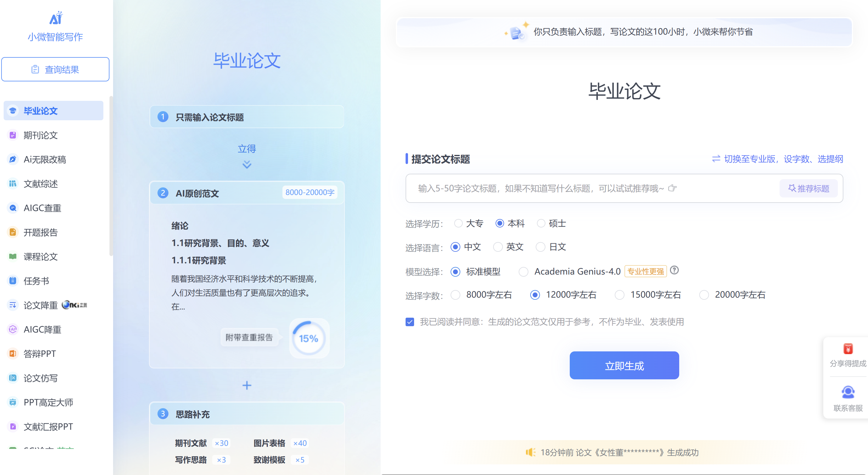Click the 15% similarity progress circle
This screenshot has width=868, height=475.
[x=309, y=338]
